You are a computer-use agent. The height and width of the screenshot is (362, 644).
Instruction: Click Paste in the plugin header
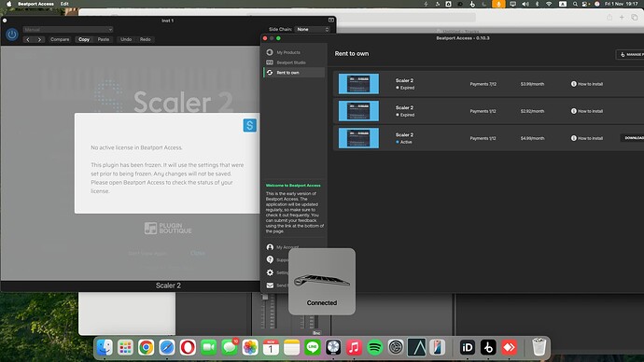pos(104,39)
